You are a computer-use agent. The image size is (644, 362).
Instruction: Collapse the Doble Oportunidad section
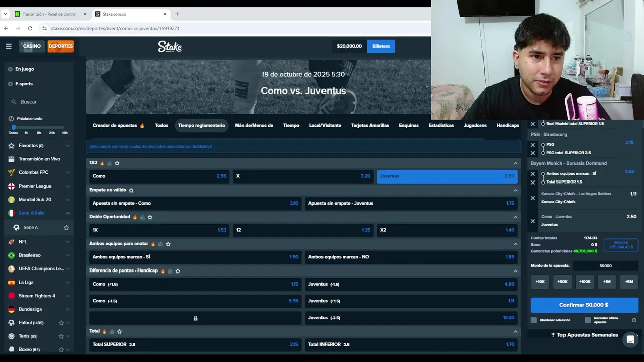pyautogui.click(x=515, y=217)
